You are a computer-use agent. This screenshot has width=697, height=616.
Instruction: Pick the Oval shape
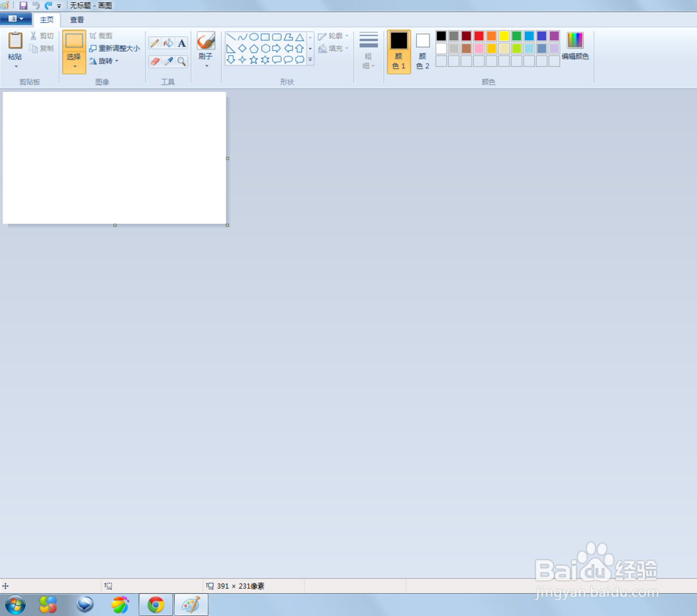pyautogui.click(x=254, y=37)
